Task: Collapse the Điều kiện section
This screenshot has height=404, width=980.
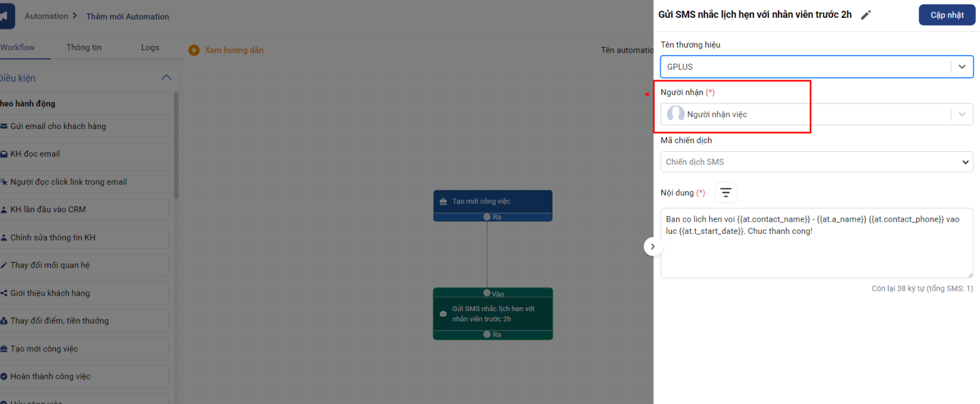Action: click(x=166, y=78)
